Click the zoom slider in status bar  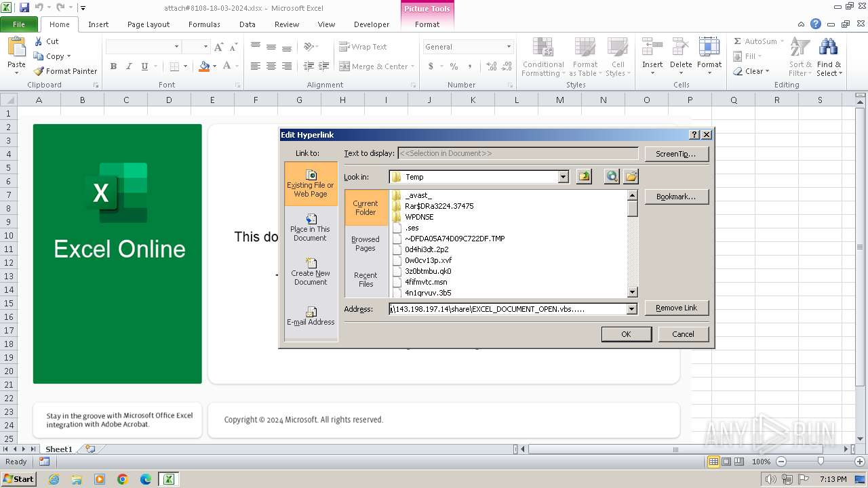(x=821, y=461)
